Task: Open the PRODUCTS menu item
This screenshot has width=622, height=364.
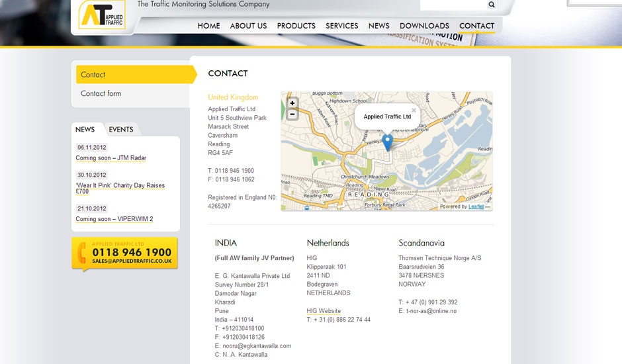Action: (x=296, y=26)
